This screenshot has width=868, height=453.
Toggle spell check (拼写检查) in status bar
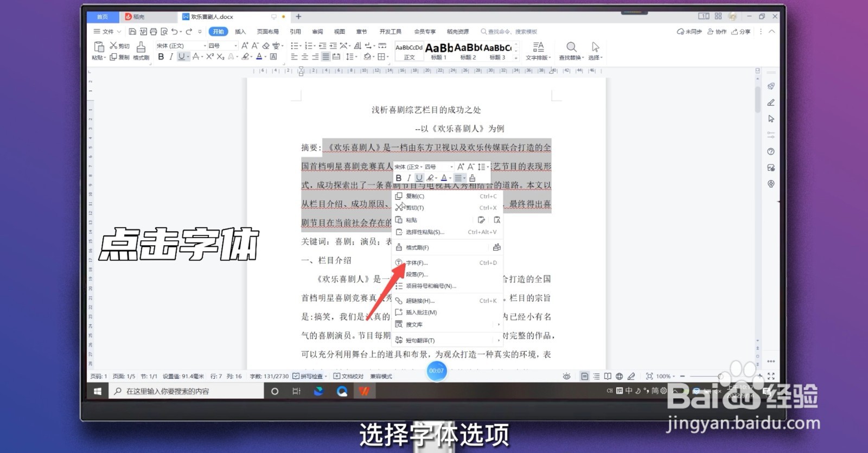[310, 376]
